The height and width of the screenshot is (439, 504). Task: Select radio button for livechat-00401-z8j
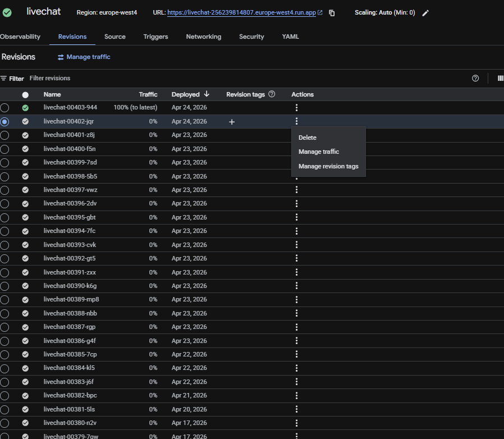click(4, 135)
